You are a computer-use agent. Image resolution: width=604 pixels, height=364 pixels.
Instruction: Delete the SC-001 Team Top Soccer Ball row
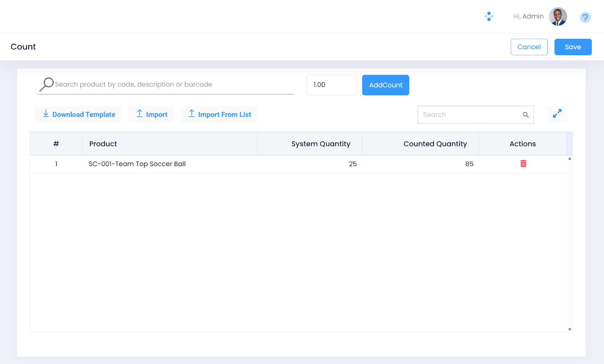point(523,164)
